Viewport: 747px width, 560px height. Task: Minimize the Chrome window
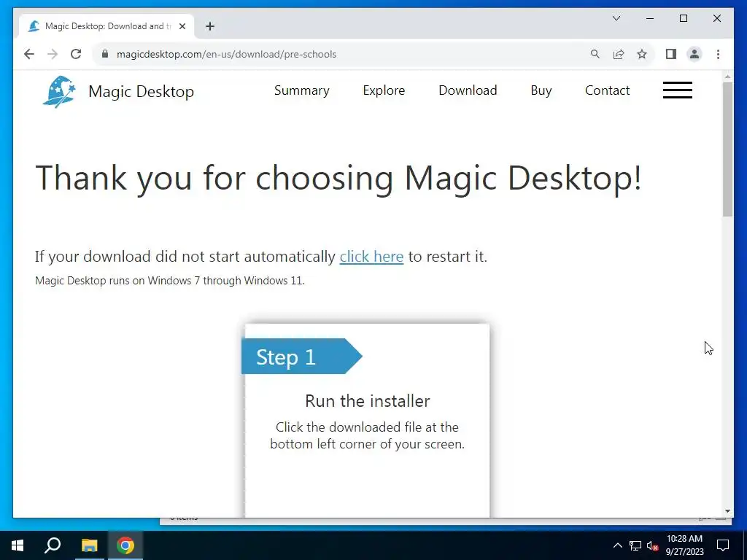650,18
